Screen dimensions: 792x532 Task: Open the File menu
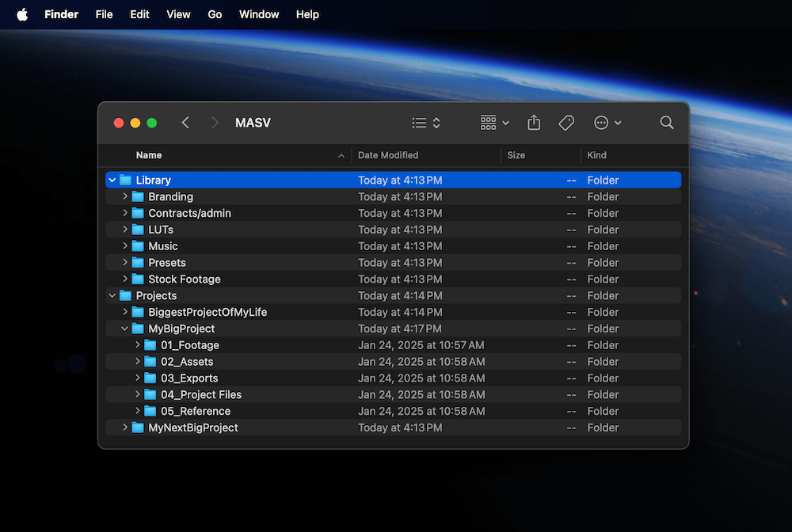click(x=104, y=14)
